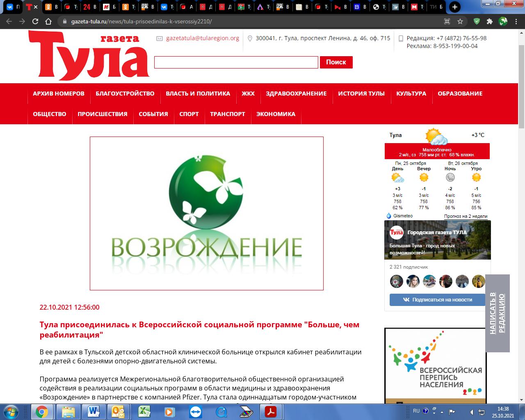Image resolution: width=525 pixels, height=420 pixels.
Task: Open a new tab with the plus button
Action: click(454, 7)
